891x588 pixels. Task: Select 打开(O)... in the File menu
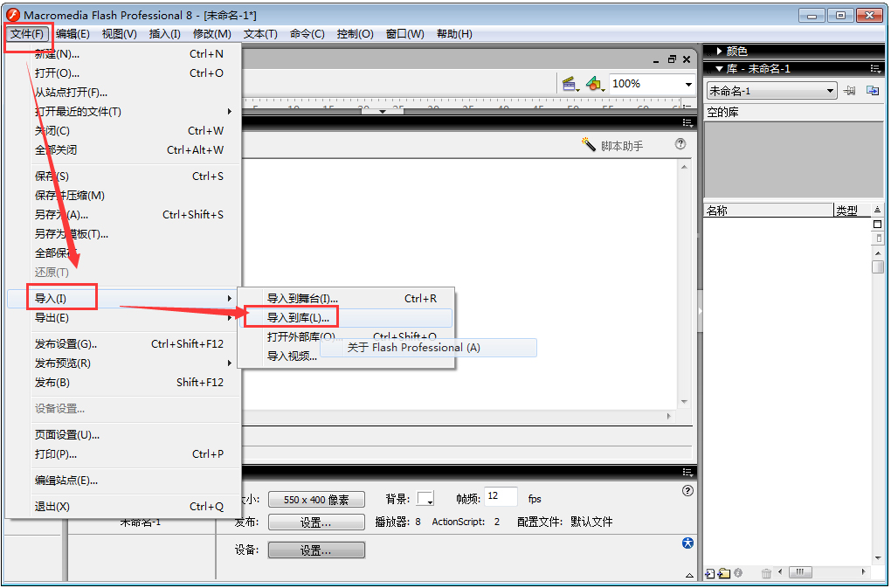tap(124, 73)
